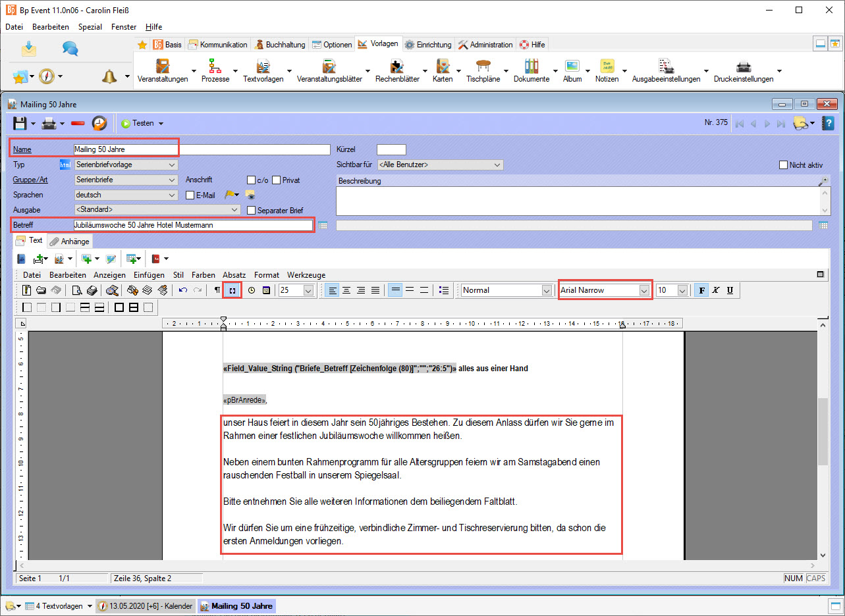Tick the Separater Brief checkbox
Image resolution: width=845 pixels, height=616 pixels.
point(251,211)
